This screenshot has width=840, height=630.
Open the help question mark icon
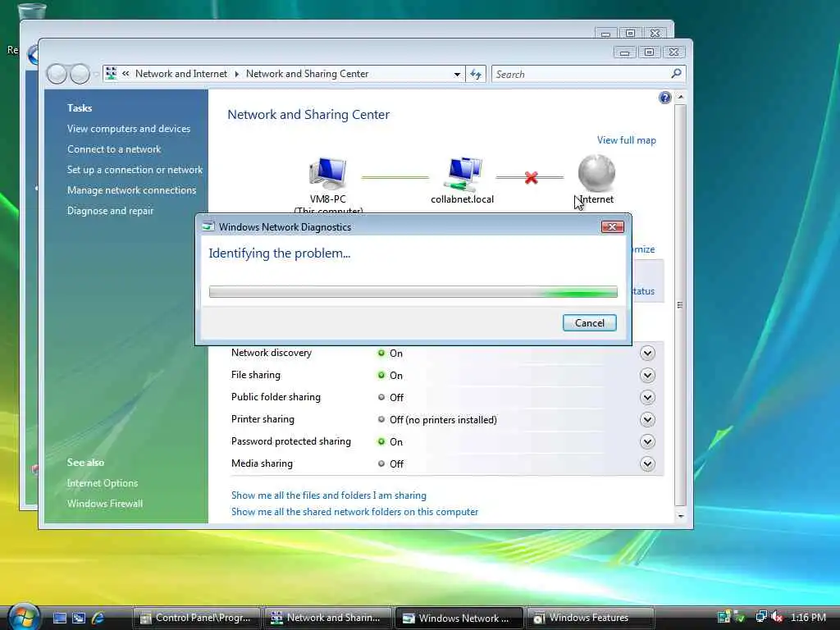pyautogui.click(x=664, y=98)
